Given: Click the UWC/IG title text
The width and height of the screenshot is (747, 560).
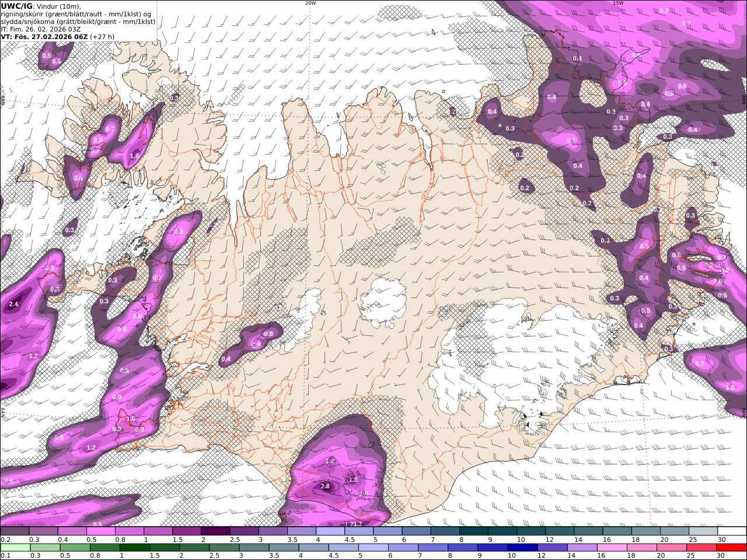Looking at the screenshot, I should 16,5.
